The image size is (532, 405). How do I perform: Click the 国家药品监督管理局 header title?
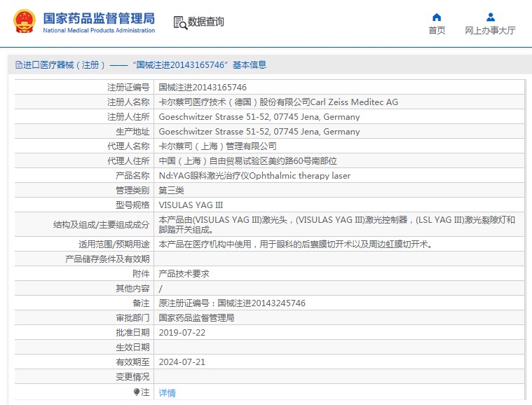pyautogui.click(x=99, y=19)
